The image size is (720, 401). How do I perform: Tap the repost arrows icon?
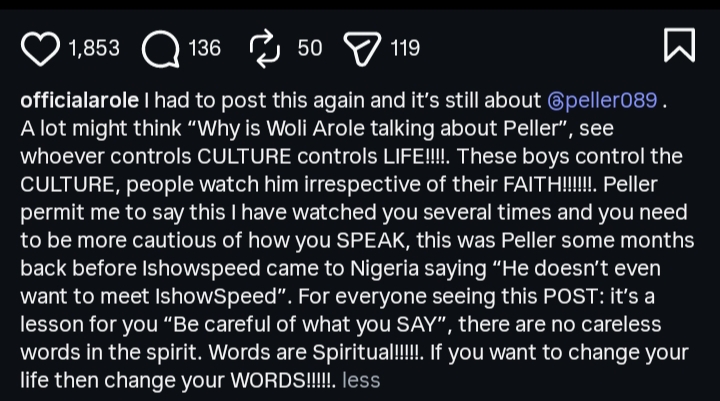[x=265, y=48]
